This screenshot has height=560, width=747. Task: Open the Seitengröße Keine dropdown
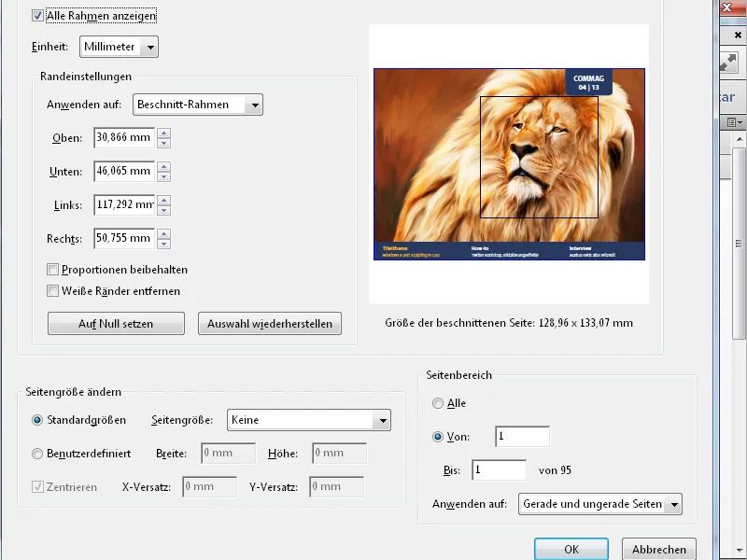[309, 420]
